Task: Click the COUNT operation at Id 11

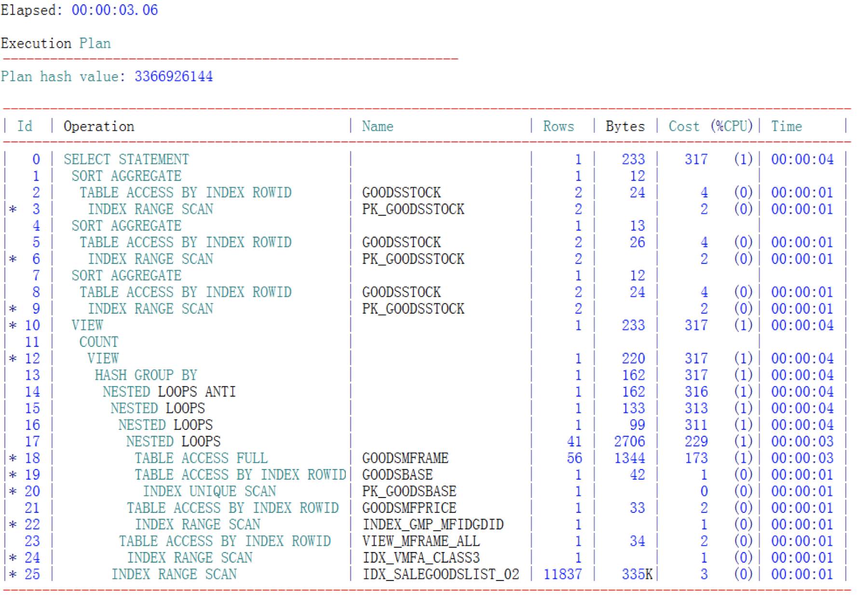Action: tap(99, 342)
